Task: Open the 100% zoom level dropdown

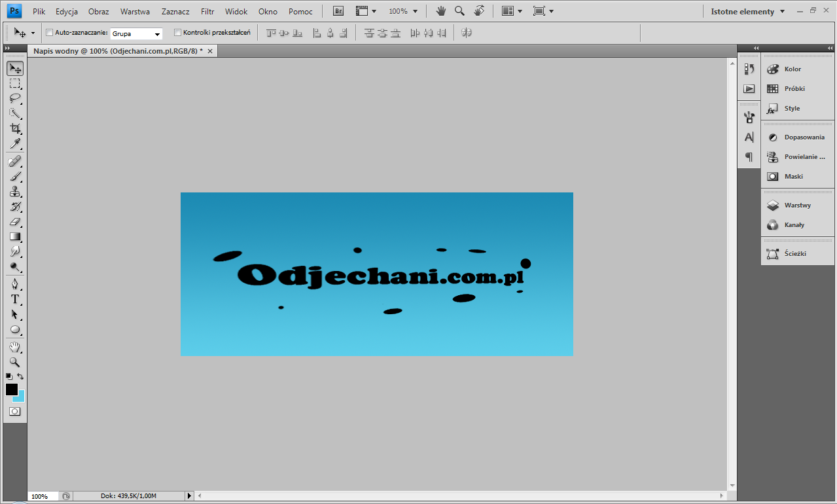Action: click(403, 11)
